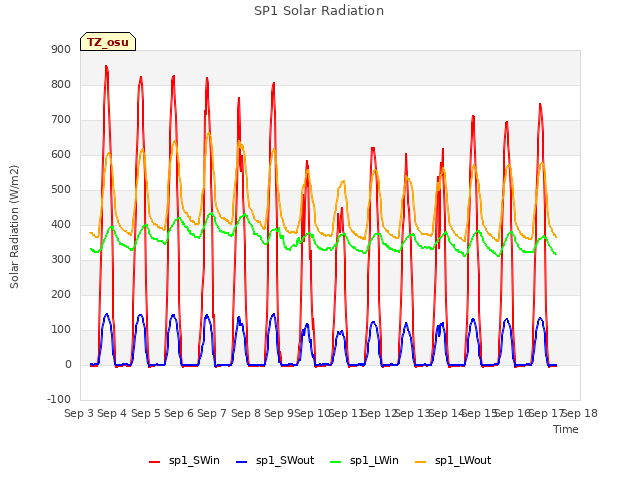
Task: Click the 400 y-axis tick label
Action: pos(61,224)
